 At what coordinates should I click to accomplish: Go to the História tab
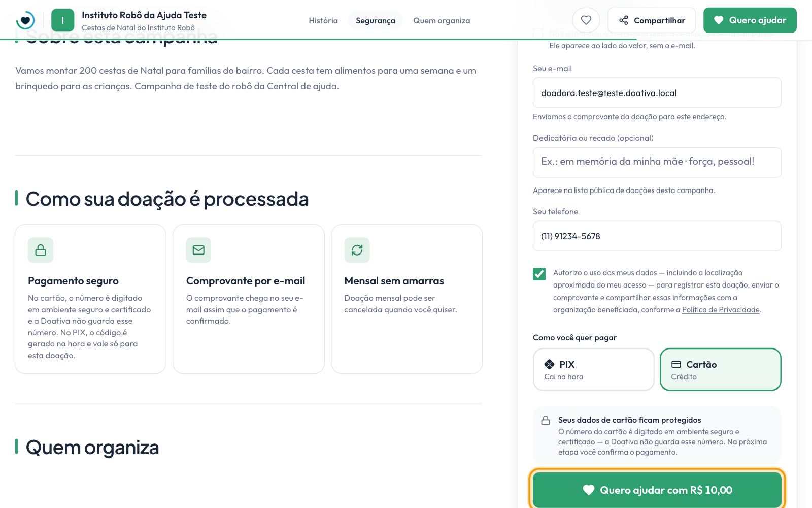pos(323,20)
